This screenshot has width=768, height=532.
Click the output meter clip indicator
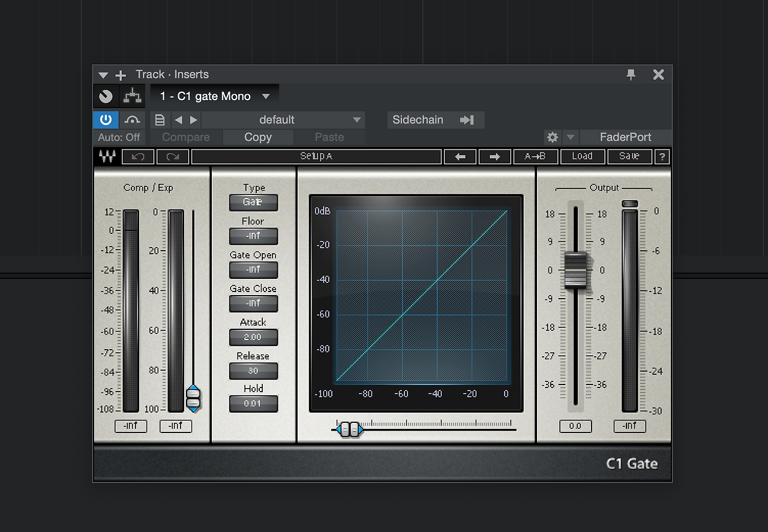coord(629,204)
